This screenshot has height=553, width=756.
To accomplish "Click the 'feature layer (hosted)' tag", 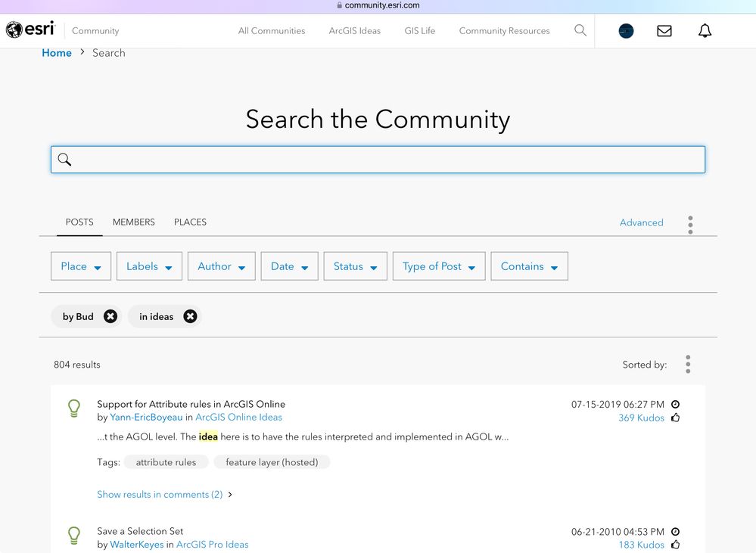I will point(272,462).
